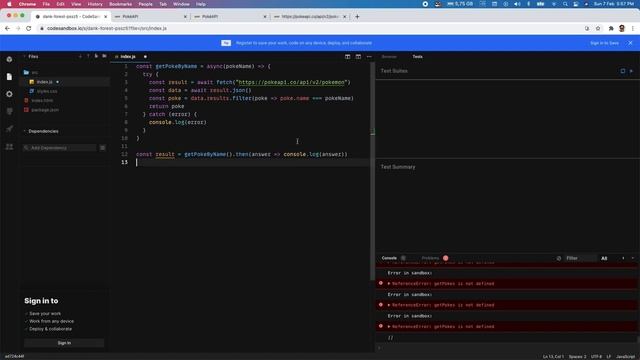Open the GitHub icon in activity bar

pyautogui.click(x=9, y=111)
